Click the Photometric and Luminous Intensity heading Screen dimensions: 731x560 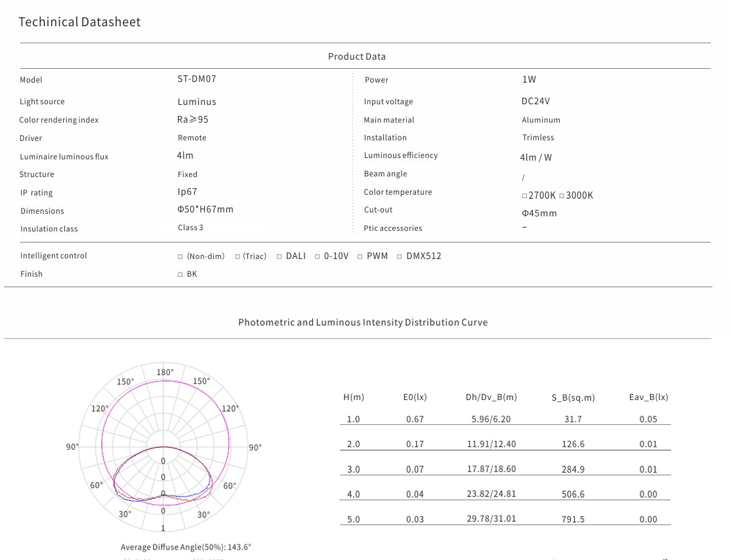363,323
